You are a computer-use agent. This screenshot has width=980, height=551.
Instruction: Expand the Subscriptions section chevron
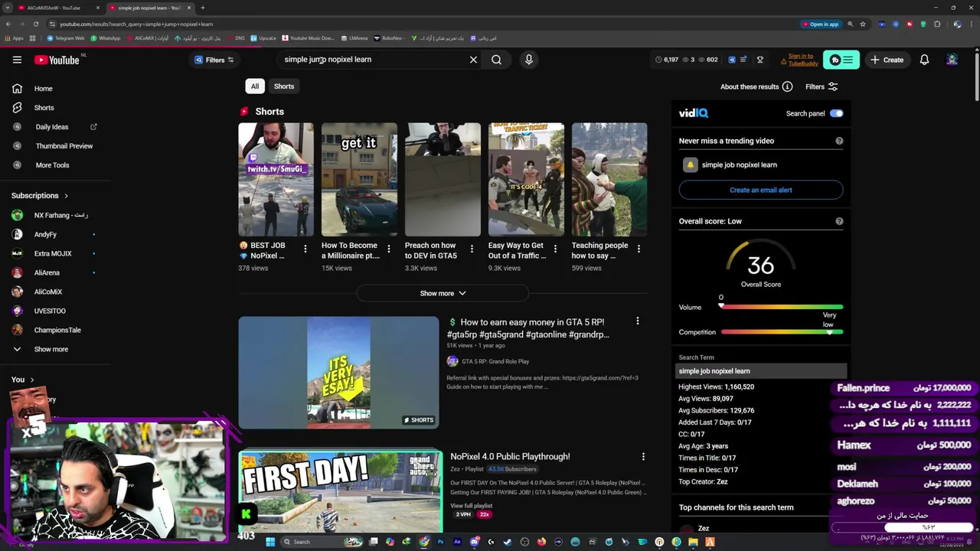(x=66, y=196)
